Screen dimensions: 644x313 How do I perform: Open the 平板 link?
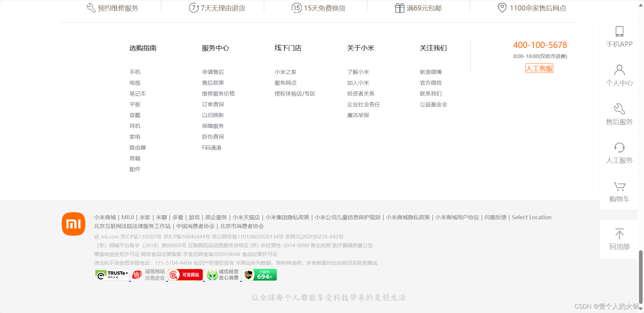point(135,104)
